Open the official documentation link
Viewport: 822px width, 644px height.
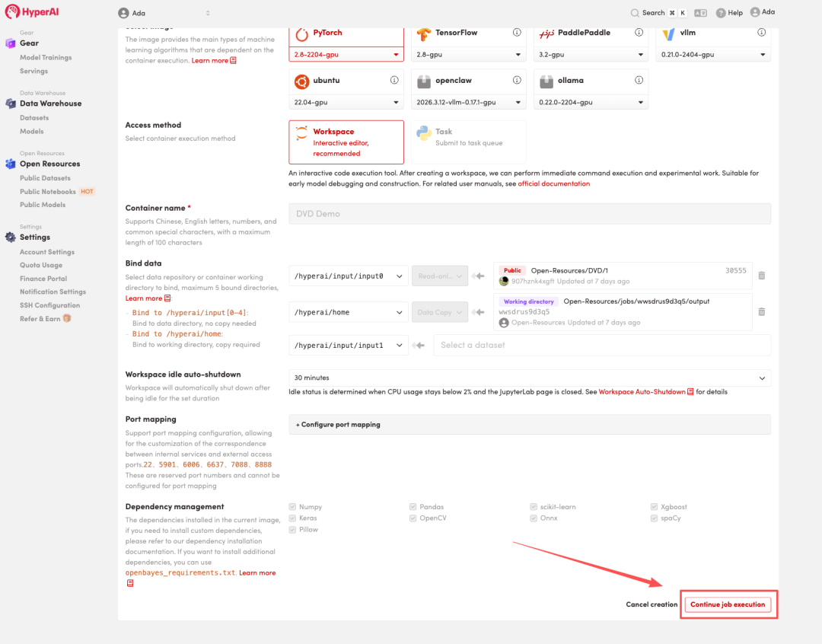point(553,183)
